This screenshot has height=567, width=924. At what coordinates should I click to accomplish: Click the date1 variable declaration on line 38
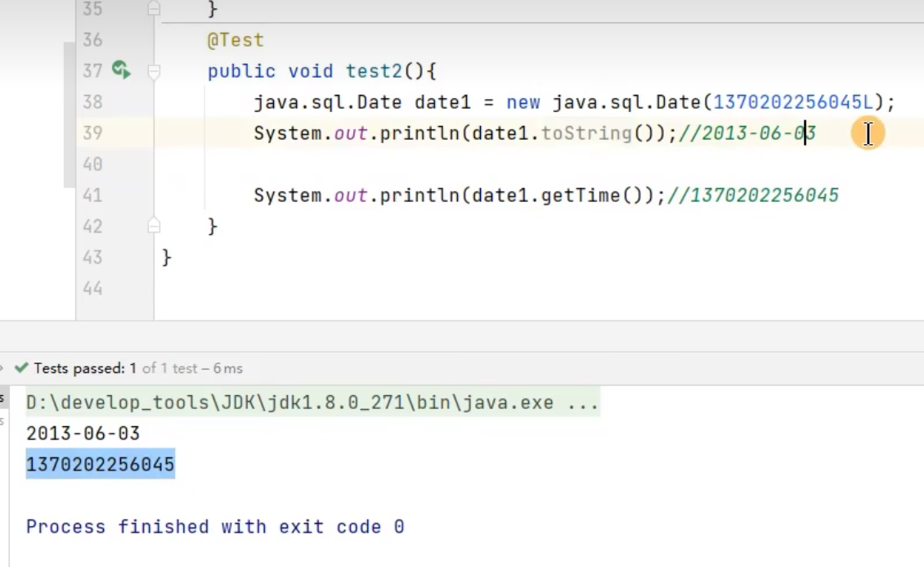click(x=442, y=102)
